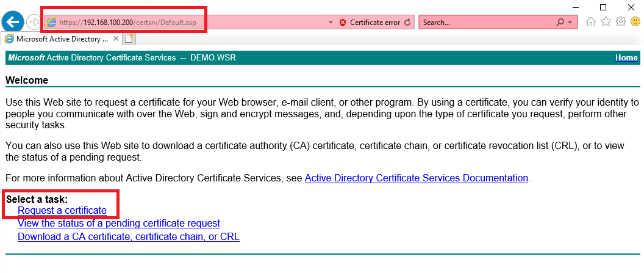The width and height of the screenshot is (644, 273).
Task: Click the Home link in teal header
Action: [x=626, y=58]
